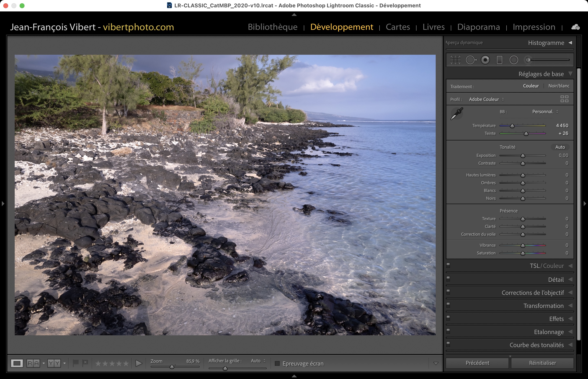Viewport: 588px width, 379px height.
Task: Select the Graduated filter tool
Action: [x=499, y=60]
